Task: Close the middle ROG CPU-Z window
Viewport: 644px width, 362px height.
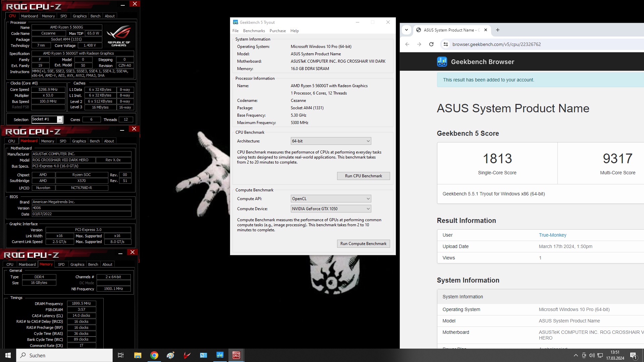Action: point(134,129)
